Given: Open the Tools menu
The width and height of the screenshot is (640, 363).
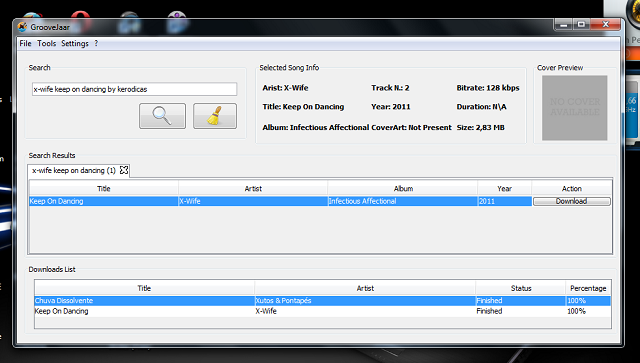Looking at the screenshot, I should click(47, 43).
